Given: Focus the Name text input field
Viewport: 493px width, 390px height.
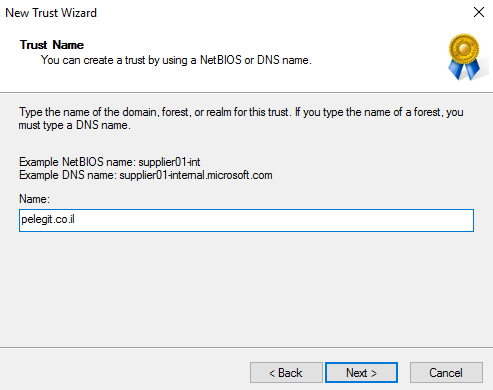Looking at the screenshot, I should click(x=246, y=220).
